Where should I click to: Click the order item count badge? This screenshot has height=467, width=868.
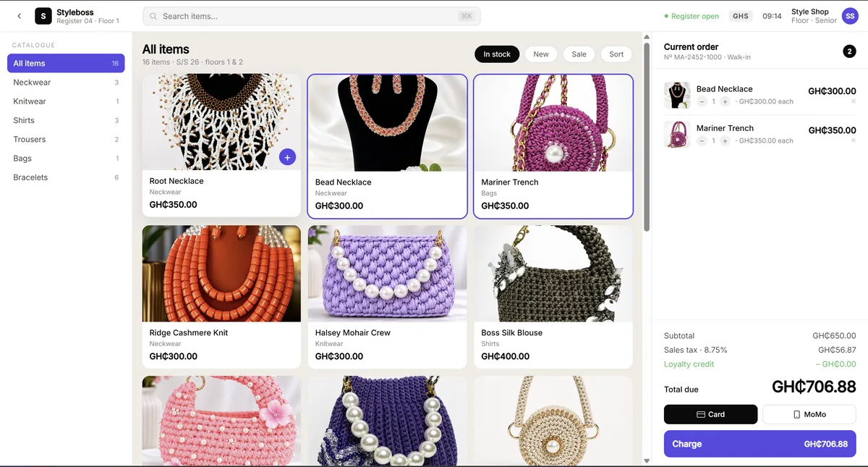pos(849,51)
